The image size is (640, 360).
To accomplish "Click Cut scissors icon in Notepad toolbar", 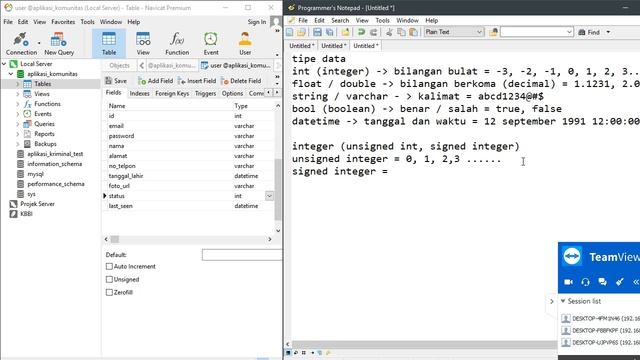I will [389, 32].
